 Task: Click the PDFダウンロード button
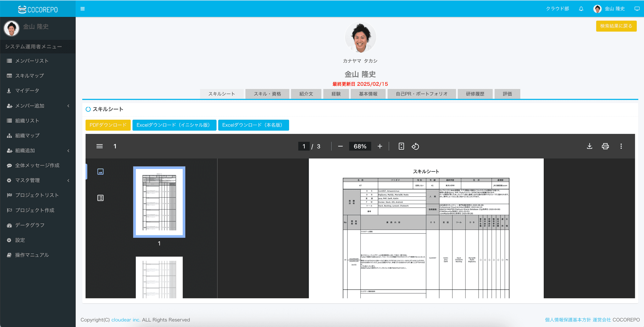[x=108, y=125]
